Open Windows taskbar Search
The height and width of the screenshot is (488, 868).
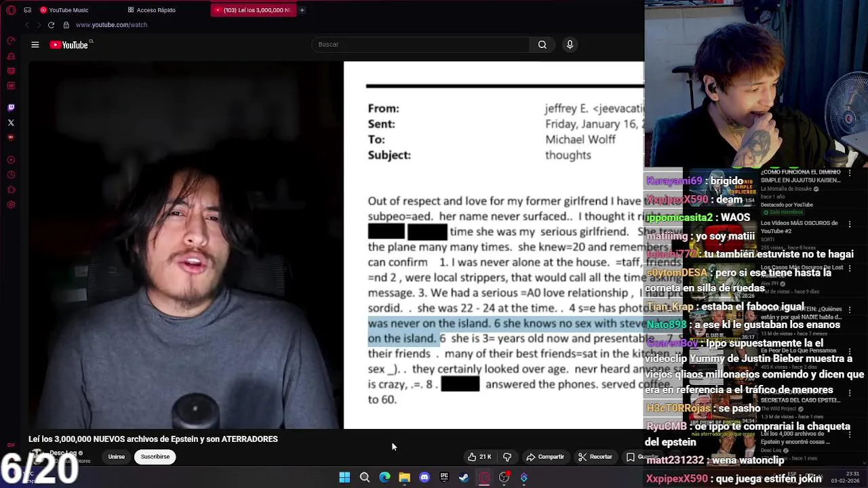pos(364,478)
